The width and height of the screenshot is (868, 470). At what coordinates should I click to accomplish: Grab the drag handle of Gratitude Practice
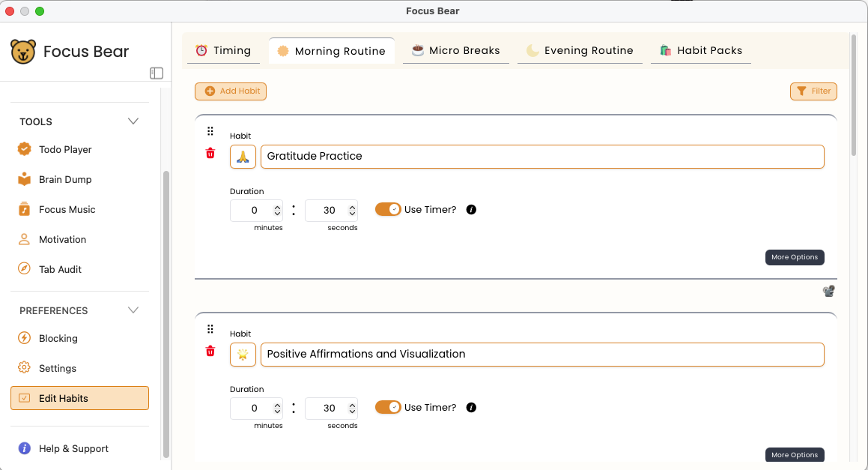(x=210, y=131)
